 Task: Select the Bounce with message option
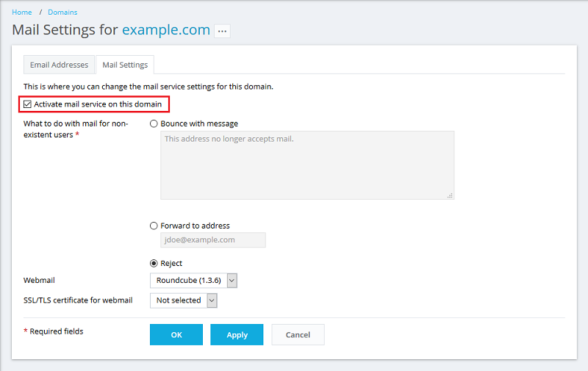tap(154, 124)
